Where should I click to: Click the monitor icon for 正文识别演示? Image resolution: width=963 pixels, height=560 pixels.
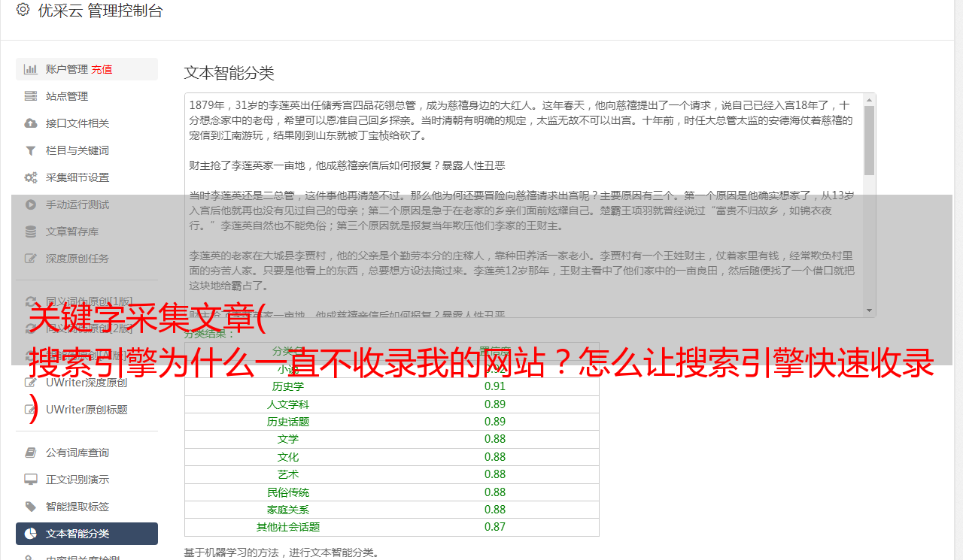coord(31,480)
